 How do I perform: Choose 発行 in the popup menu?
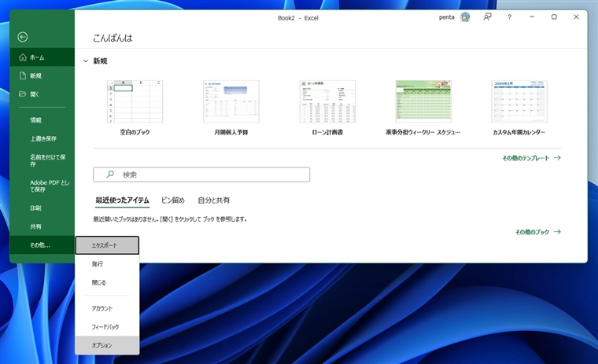point(107,263)
